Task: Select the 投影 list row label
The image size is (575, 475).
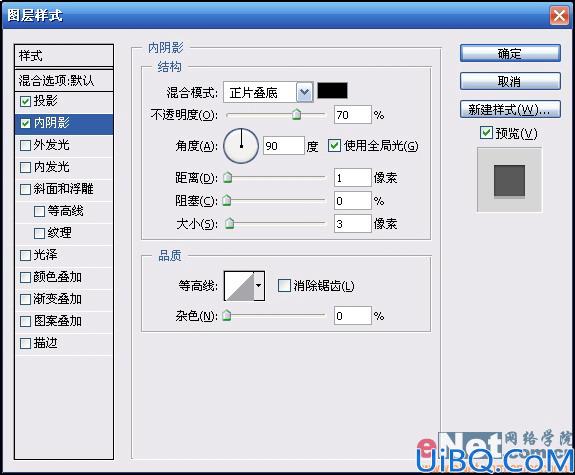Action: (45, 101)
